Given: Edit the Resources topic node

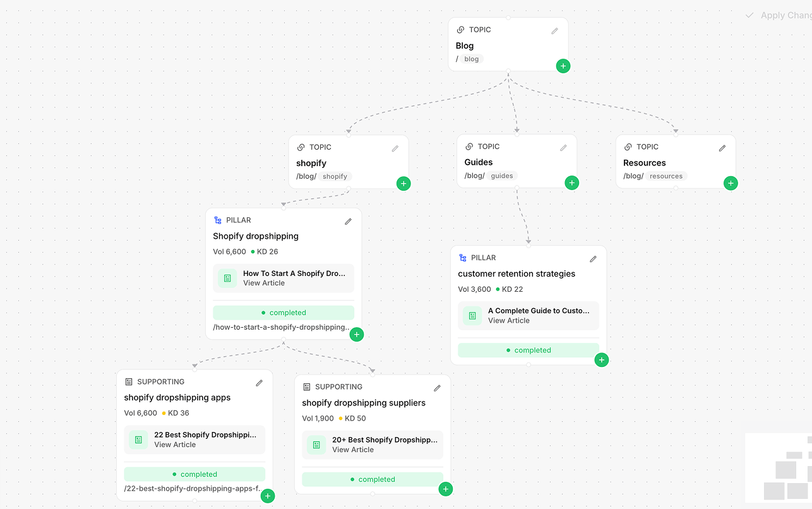Looking at the screenshot, I should click(722, 148).
